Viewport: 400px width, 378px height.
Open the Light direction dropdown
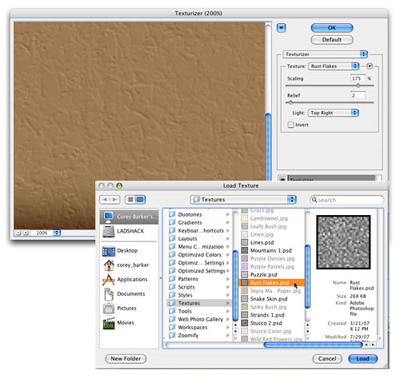pyautogui.click(x=333, y=113)
